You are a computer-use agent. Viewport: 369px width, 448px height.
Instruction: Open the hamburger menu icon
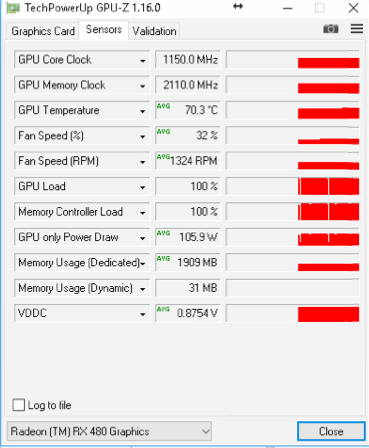pos(356,29)
